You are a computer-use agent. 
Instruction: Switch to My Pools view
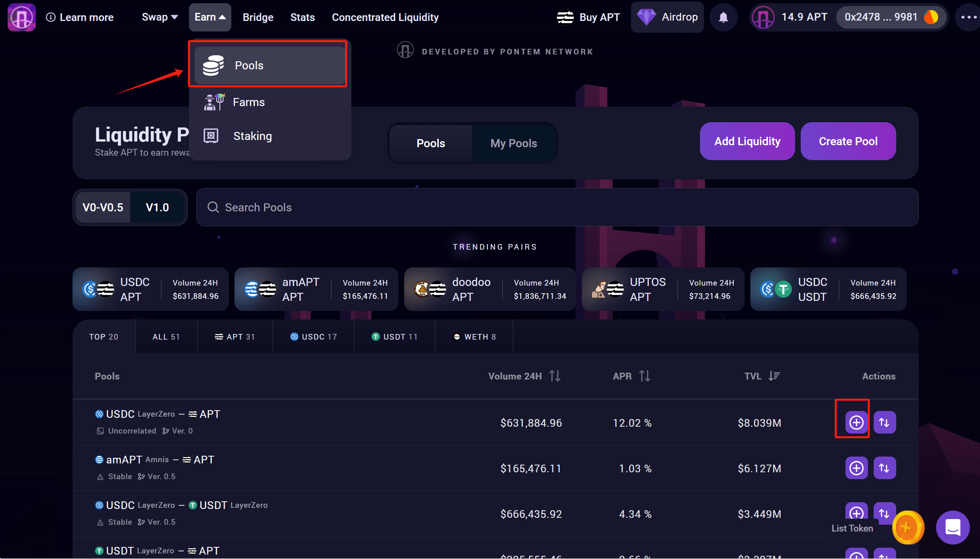513,143
